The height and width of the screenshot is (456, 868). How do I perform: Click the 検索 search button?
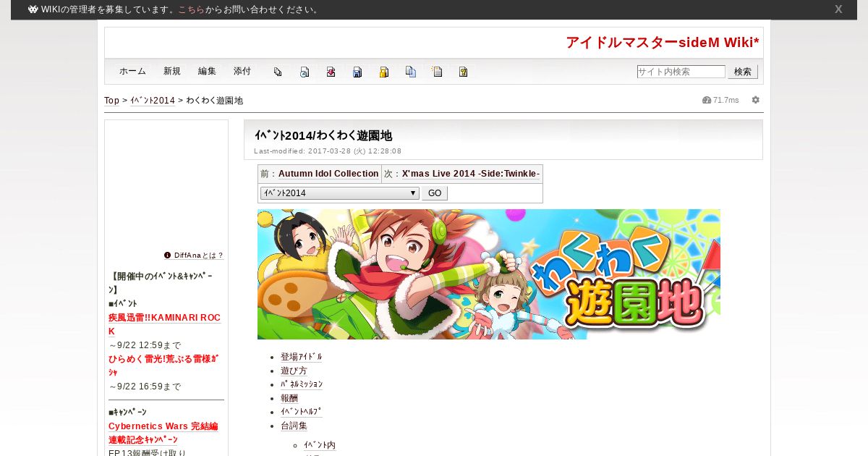pos(743,72)
